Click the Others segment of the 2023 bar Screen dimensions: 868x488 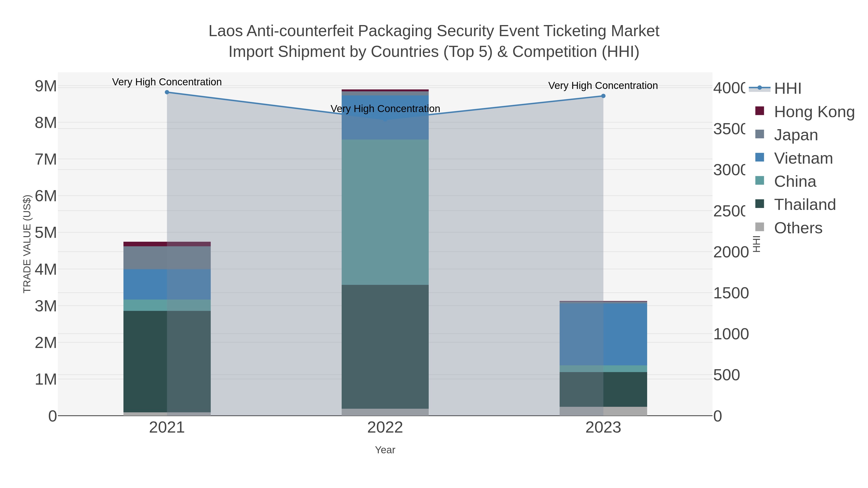coord(603,411)
